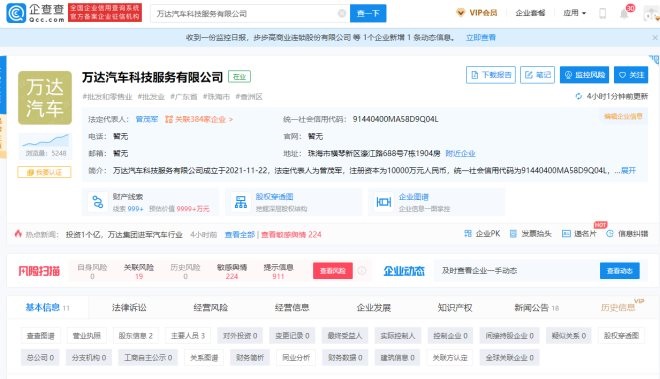Click the company name search input field
Image resolution: width=660 pixels, height=379 pixels.
[246, 13]
